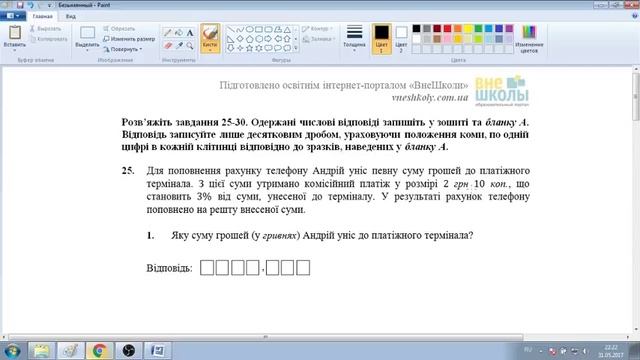Image resolution: width=640 pixels, height=360 pixels.
Task: Open the Paint help button
Action: coord(635,16)
